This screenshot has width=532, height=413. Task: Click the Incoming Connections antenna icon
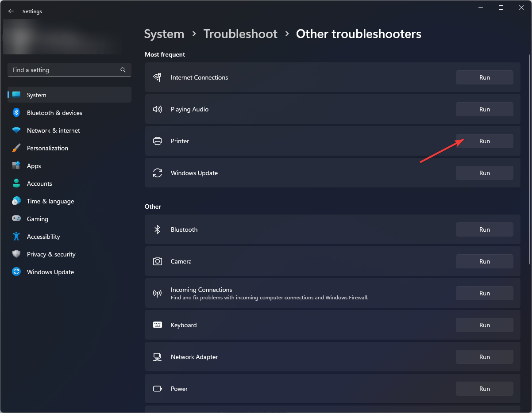point(157,293)
